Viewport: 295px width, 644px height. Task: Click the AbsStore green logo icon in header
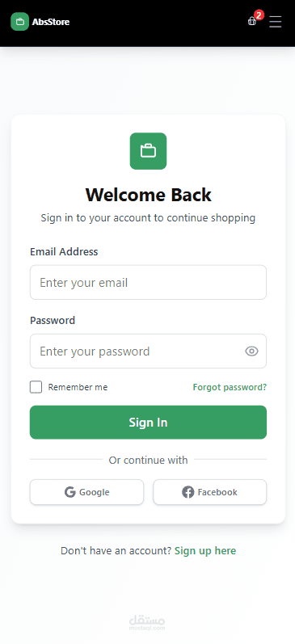pyautogui.click(x=19, y=22)
